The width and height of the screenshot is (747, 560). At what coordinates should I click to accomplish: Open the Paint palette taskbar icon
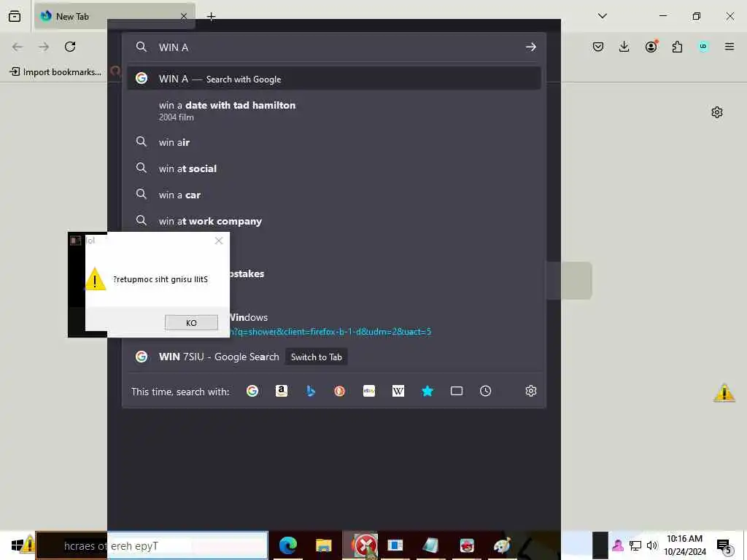pos(502,545)
